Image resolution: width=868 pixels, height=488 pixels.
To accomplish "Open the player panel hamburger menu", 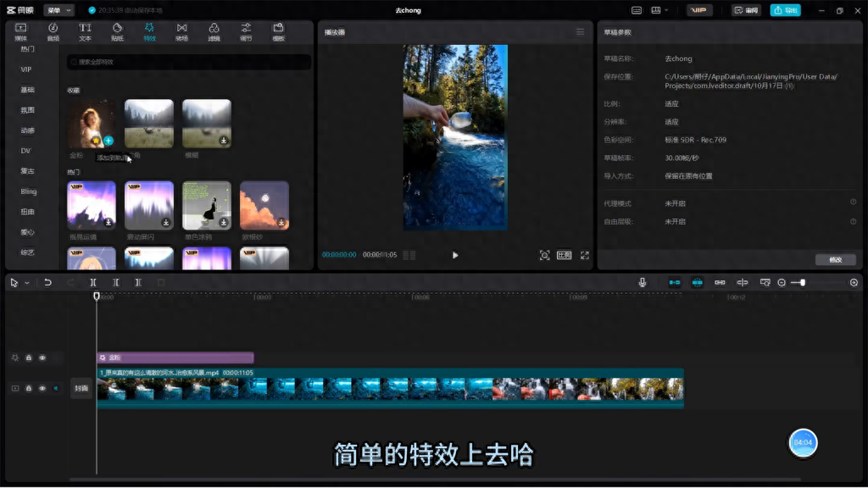I will [580, 32].
